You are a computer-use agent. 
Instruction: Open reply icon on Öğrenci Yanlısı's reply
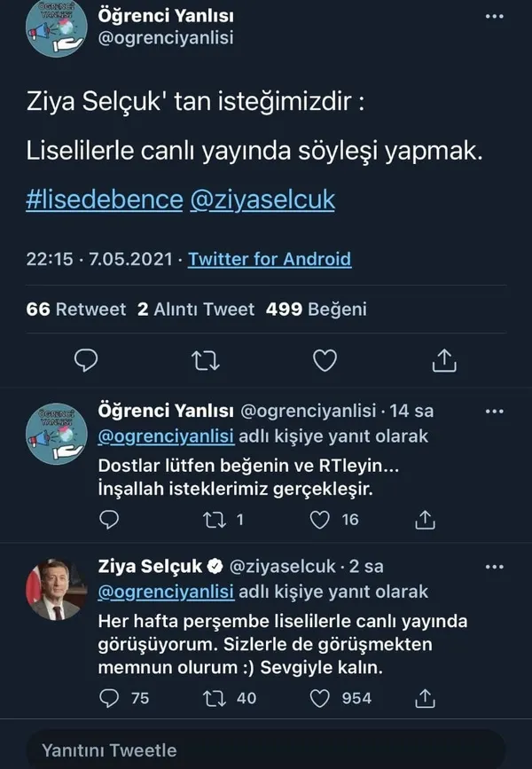tap(107, 520)
